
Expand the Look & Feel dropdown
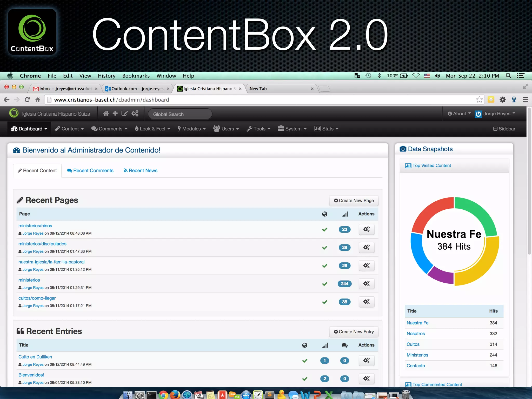click(152, 129)
